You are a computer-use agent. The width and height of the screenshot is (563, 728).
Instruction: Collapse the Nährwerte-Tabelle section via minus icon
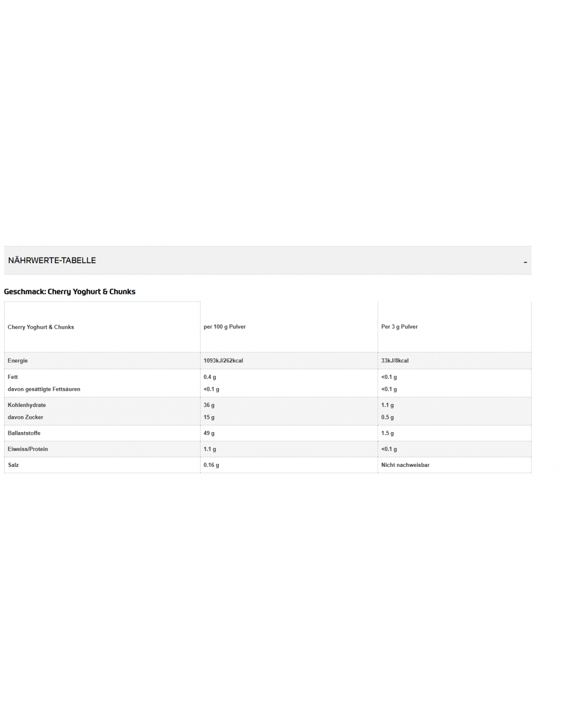click(525, 262)
